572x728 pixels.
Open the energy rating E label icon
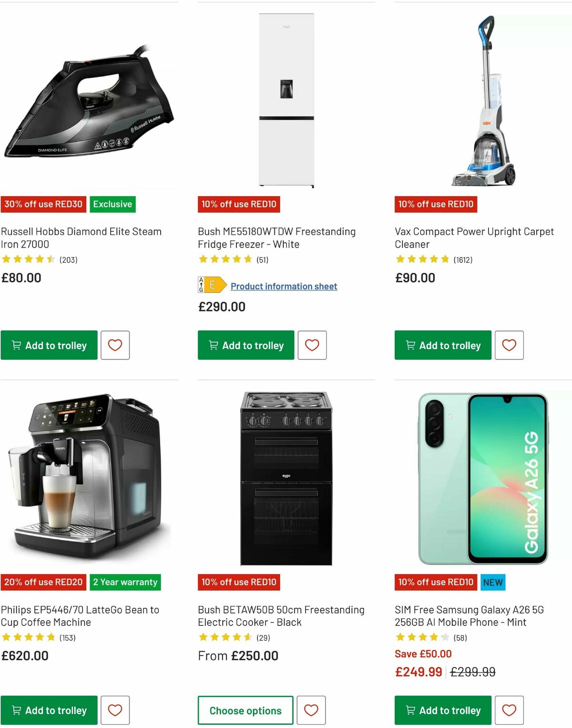pyautogui.click(x=211, y=285)
